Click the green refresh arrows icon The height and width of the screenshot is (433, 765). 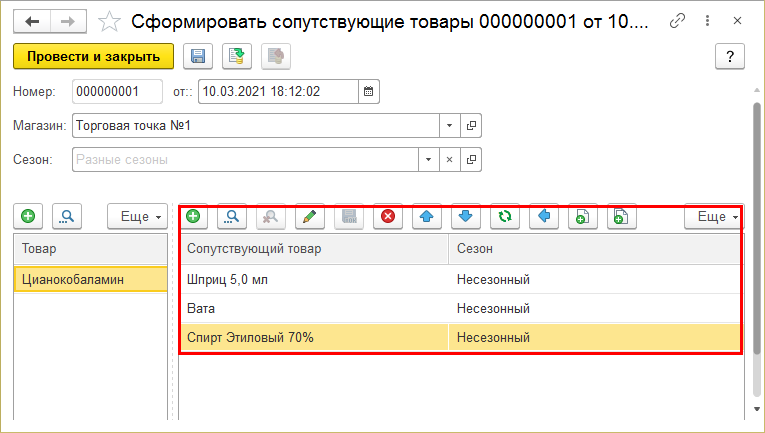(505, 215)
